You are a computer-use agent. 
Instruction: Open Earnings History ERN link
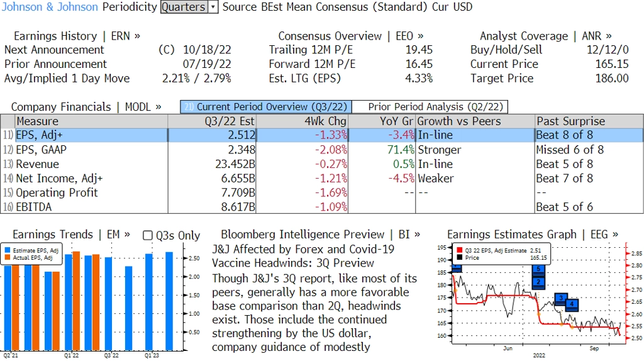tap(77, 36)
